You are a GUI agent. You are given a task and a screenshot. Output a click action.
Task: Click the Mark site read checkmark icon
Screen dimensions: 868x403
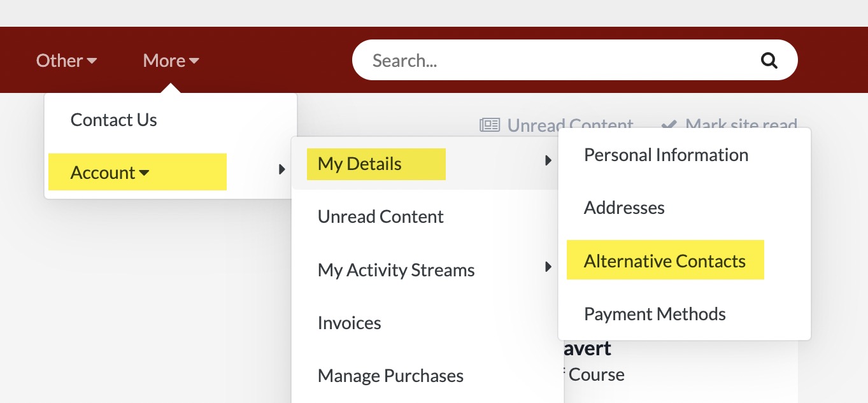(x=669, y=125)
